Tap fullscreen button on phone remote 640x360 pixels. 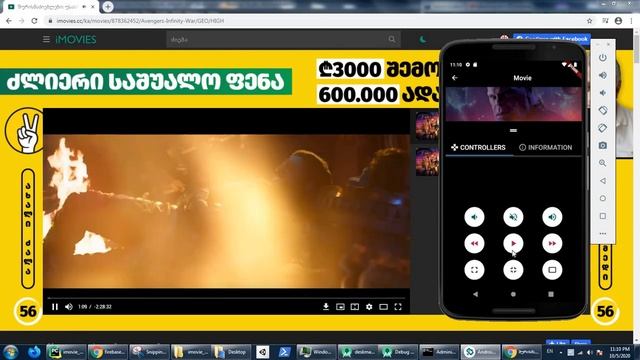[x=474, y=270]
